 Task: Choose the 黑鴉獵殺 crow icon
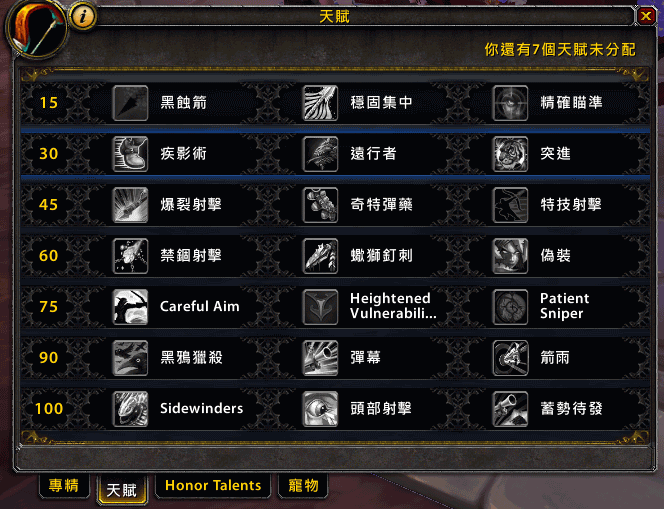point(130,358)
